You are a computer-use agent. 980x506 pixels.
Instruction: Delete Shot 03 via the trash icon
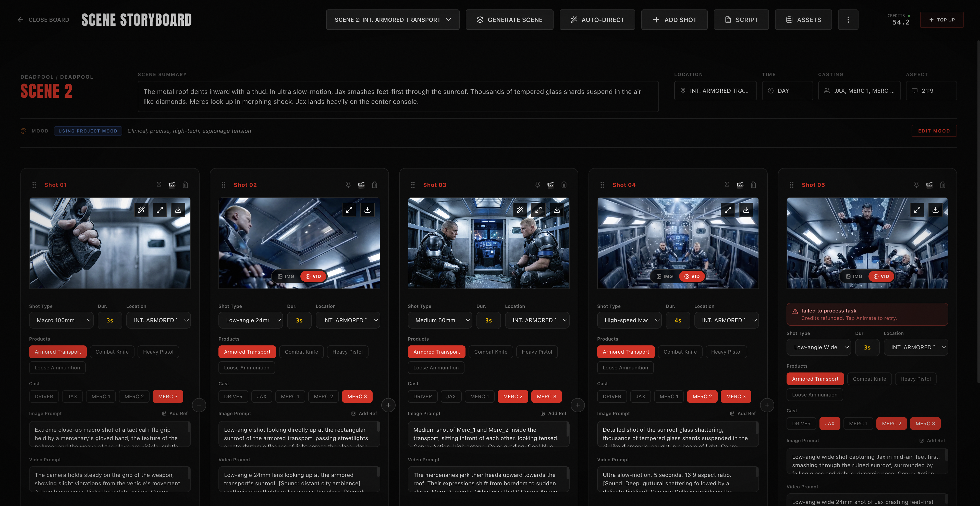[x=564, y=185]
